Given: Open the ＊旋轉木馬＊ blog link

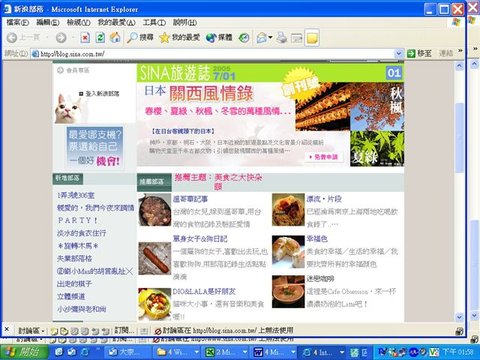Looking at the screenshot, I should (x=77, y=246).
